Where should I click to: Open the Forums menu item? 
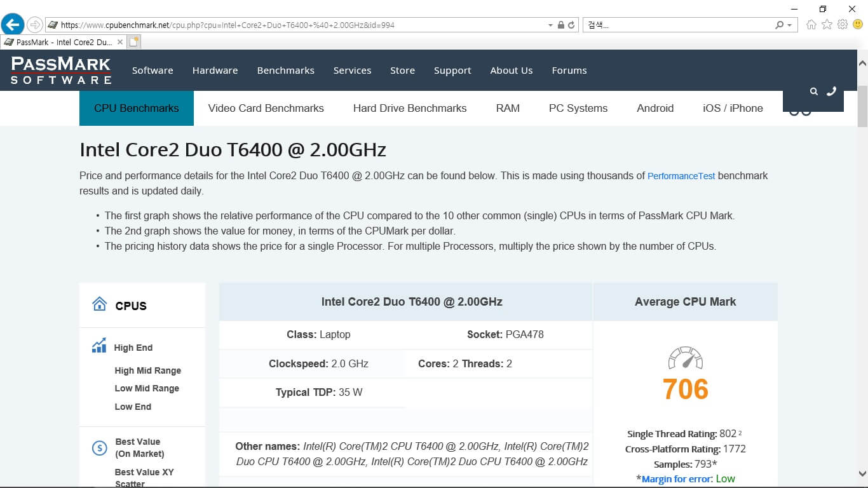coord(569,71)
